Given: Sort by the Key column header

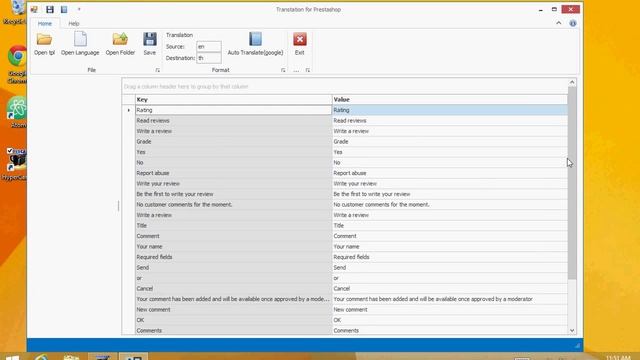Looking at the screenshot, I should pos(233,100).
